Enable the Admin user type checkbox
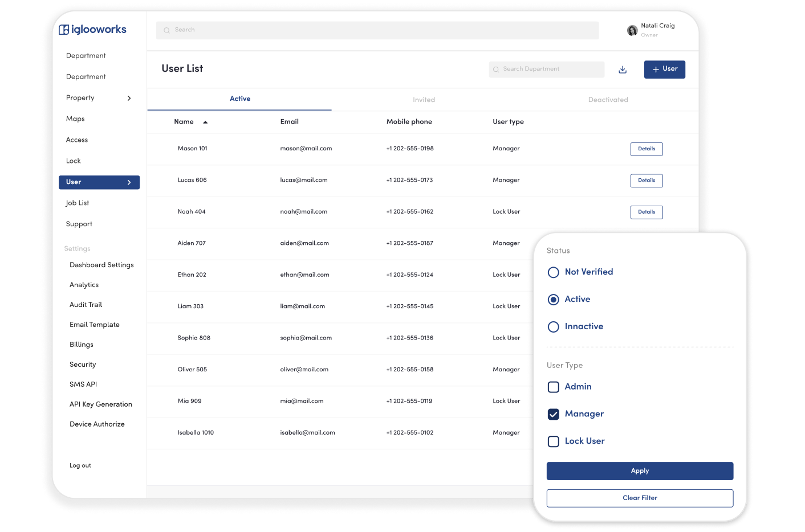 [x=553, y=387]
